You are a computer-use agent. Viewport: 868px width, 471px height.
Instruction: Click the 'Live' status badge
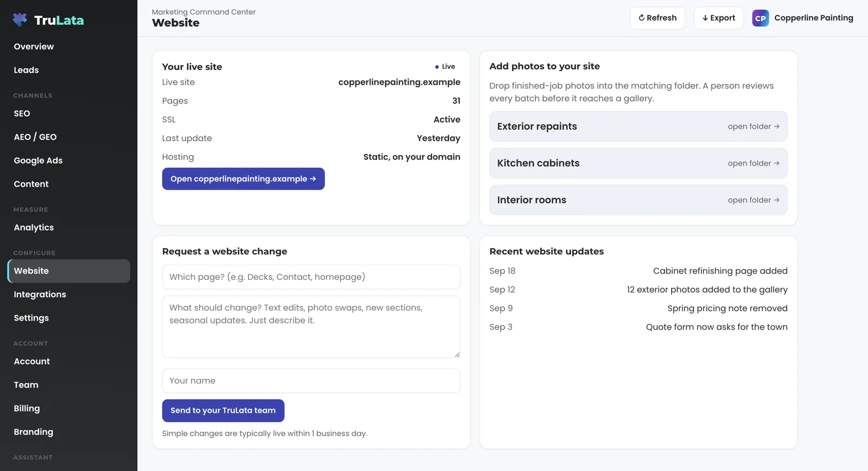pos(445,67)
